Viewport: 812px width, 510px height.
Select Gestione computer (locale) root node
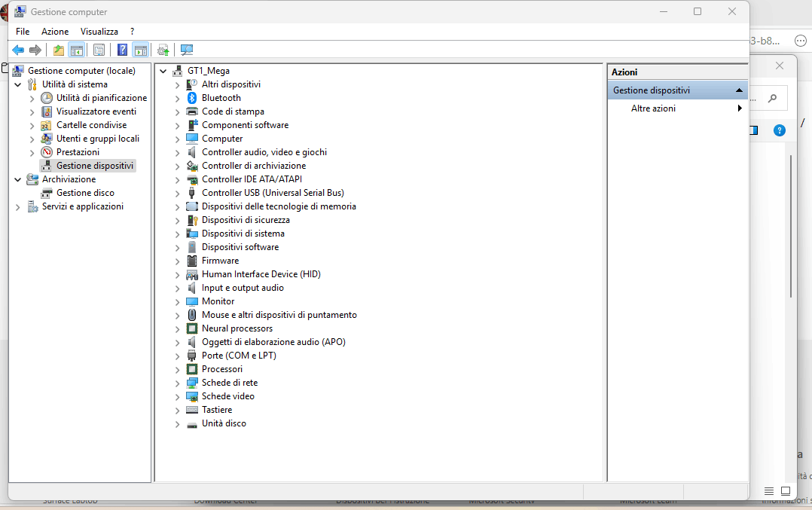tap(81, 70)
